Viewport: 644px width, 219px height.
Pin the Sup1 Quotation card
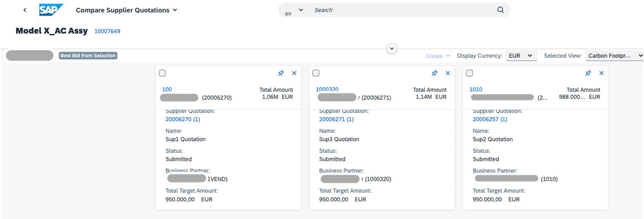click(281, 73)
